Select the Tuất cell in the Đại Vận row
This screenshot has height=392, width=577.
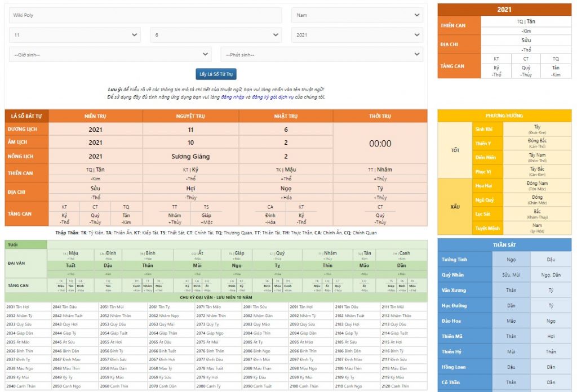click(70, 265)
